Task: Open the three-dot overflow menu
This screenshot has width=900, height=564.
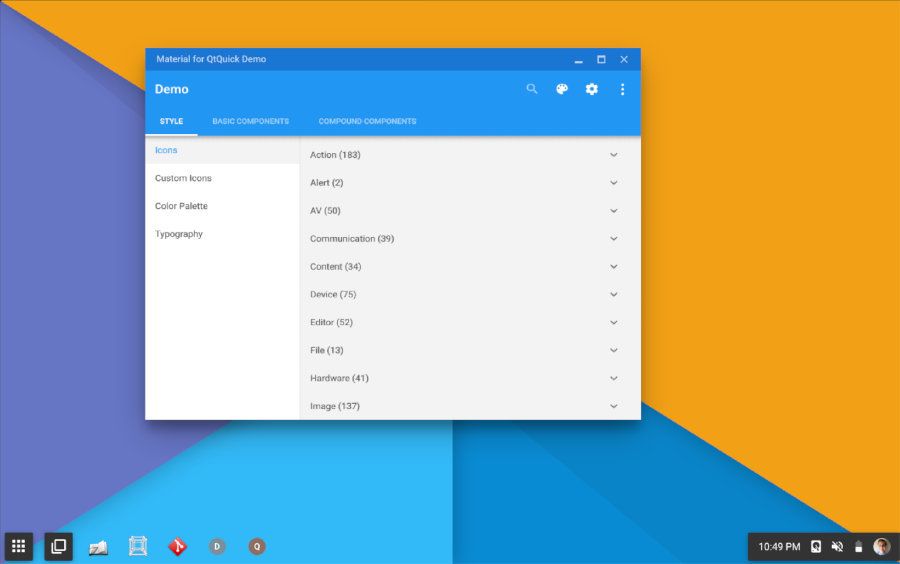Action: point(622,89)
